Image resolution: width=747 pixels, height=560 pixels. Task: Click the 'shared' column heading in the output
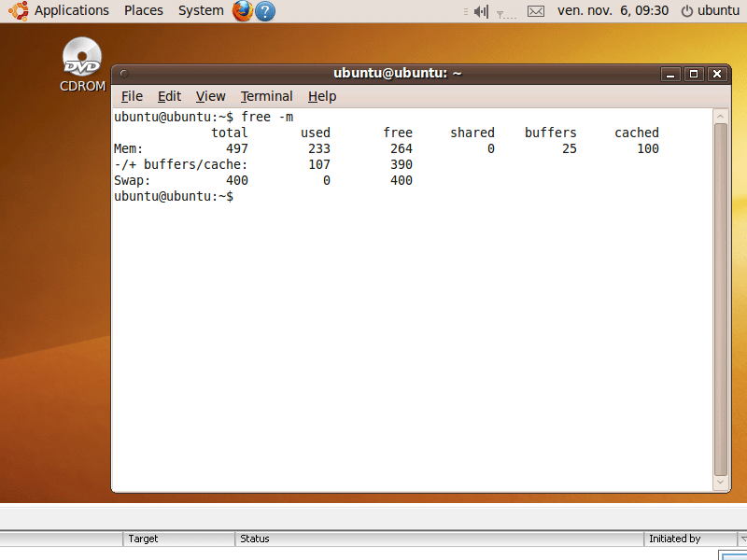pos(472,133)
